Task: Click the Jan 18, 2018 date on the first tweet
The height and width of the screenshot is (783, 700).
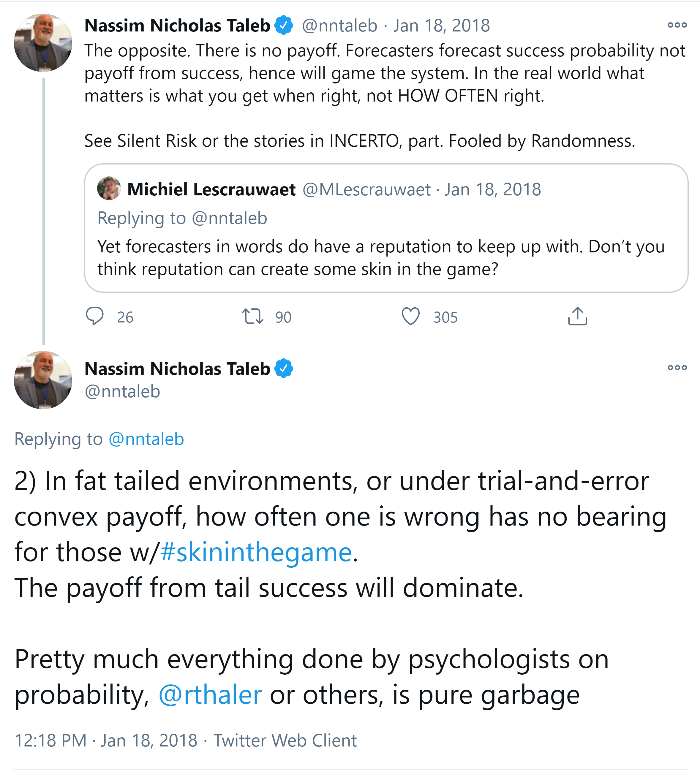Action: point(441,26)
